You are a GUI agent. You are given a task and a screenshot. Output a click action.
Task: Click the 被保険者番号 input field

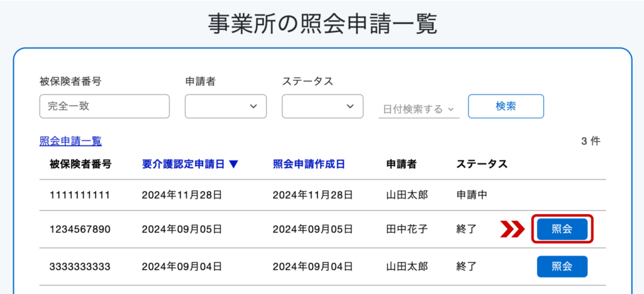104,106
